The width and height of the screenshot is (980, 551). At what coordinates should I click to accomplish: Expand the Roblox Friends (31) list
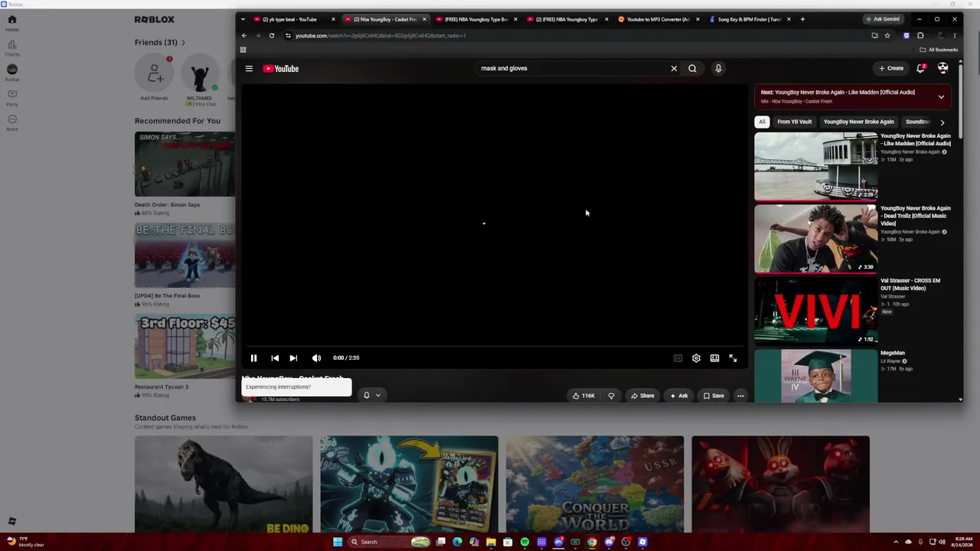(x=160, y=42)
